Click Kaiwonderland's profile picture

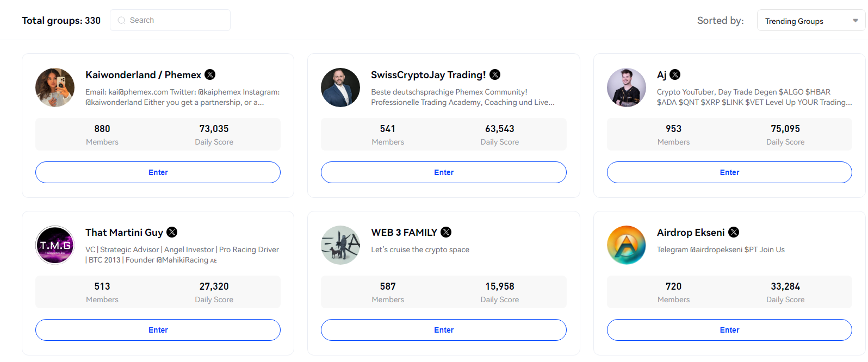coord(55,87)
